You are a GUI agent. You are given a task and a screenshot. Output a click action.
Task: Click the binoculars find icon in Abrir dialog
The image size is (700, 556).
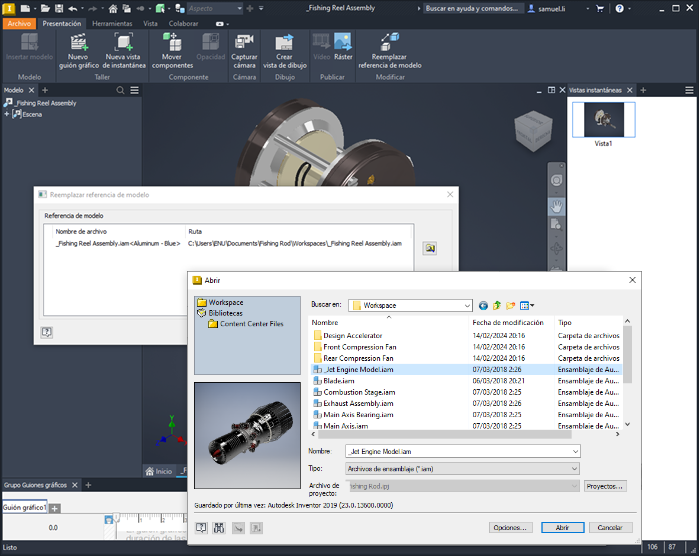219,528
